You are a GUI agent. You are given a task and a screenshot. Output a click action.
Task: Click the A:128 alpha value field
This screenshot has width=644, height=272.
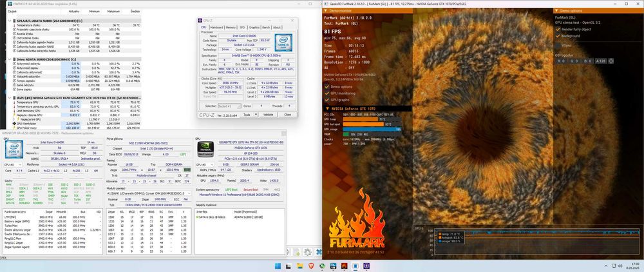601,61
